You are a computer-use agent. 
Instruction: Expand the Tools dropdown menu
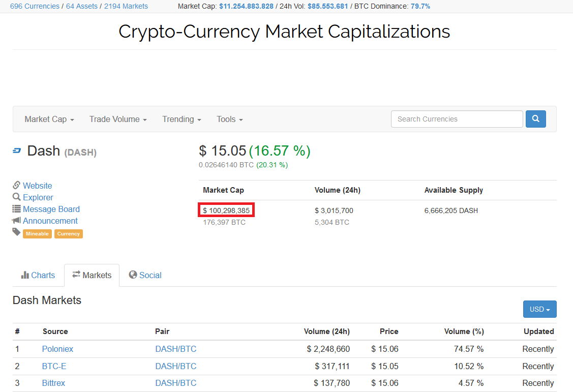229,119
